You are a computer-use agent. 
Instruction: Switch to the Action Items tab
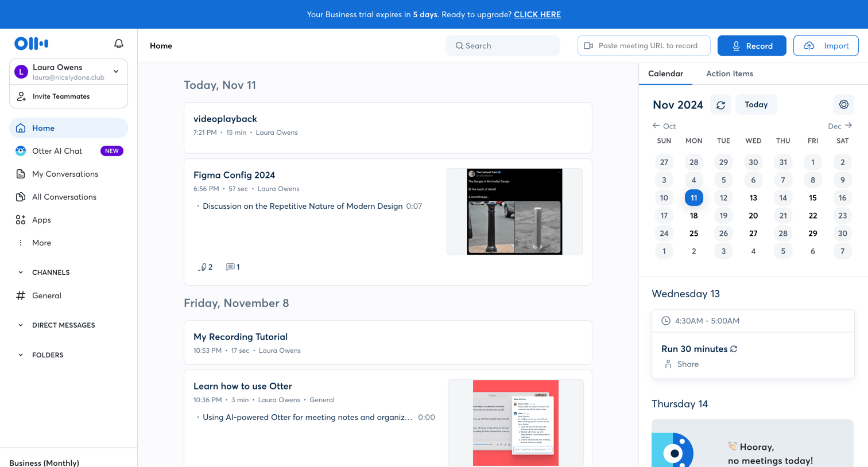(730, 73)
